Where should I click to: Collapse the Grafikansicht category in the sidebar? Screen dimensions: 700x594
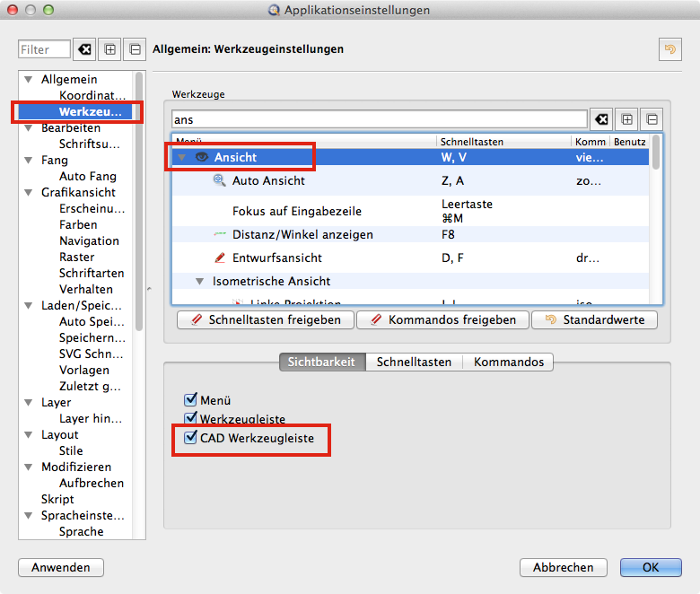tap(29, 192)
